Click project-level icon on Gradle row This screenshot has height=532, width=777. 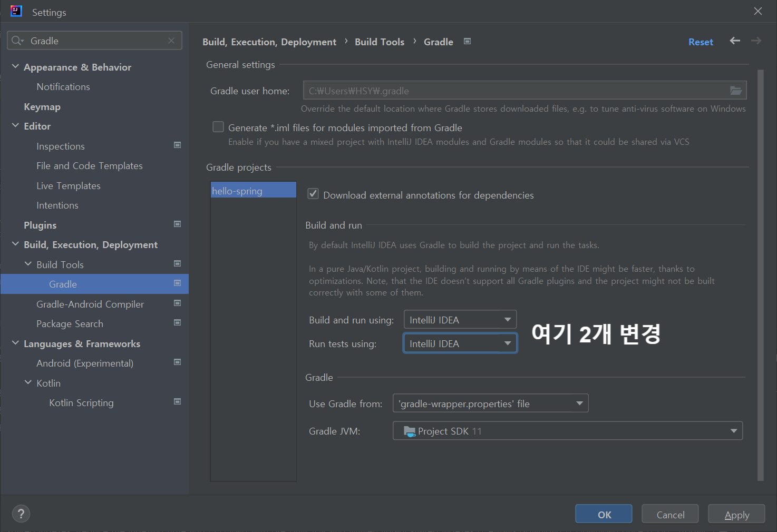point(178,283)
